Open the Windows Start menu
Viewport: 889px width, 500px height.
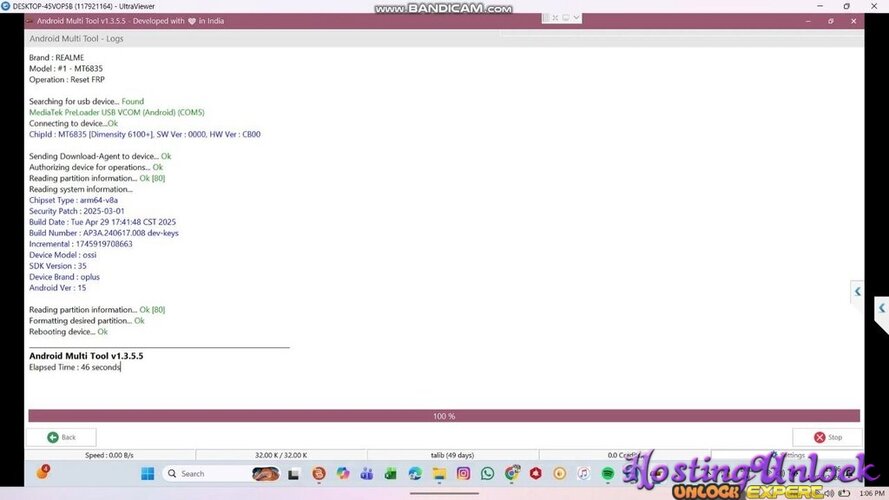[x=147, y=473]
